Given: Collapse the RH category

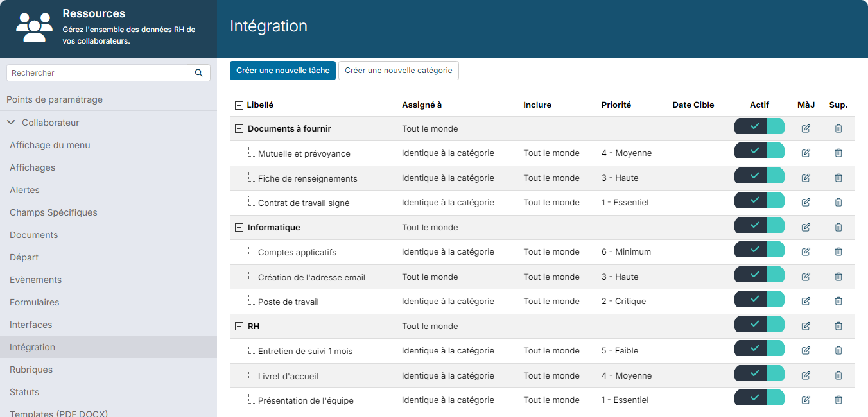Looking at the screenshot, I should pos(239,327).
